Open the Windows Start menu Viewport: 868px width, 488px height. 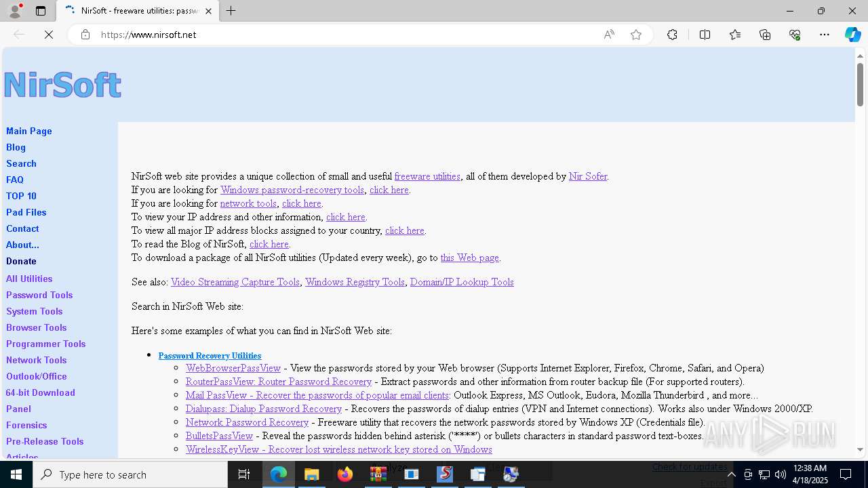[16, 474]
